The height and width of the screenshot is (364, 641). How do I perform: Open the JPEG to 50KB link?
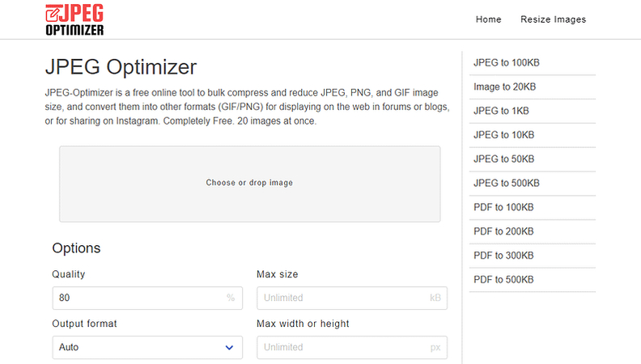(503, 159)
